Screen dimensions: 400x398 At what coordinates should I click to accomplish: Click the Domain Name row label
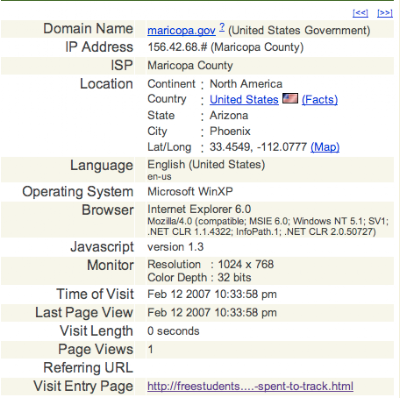(88, 29)
